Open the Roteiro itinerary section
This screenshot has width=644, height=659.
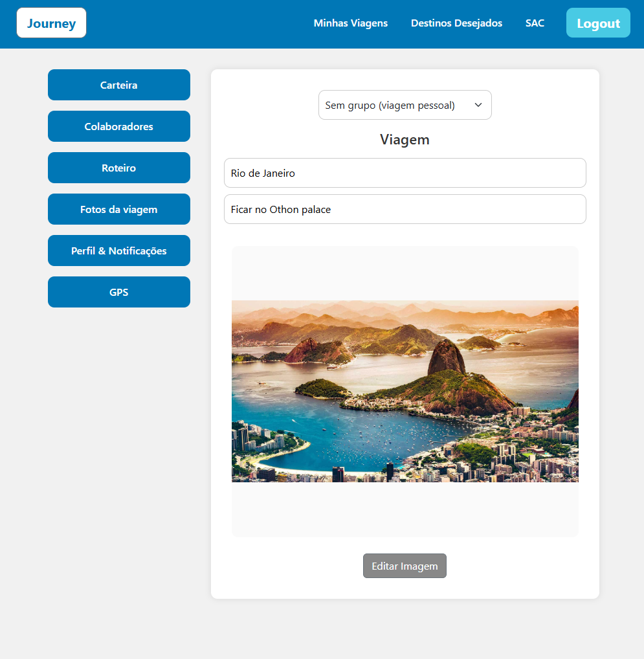click(118, 168)
